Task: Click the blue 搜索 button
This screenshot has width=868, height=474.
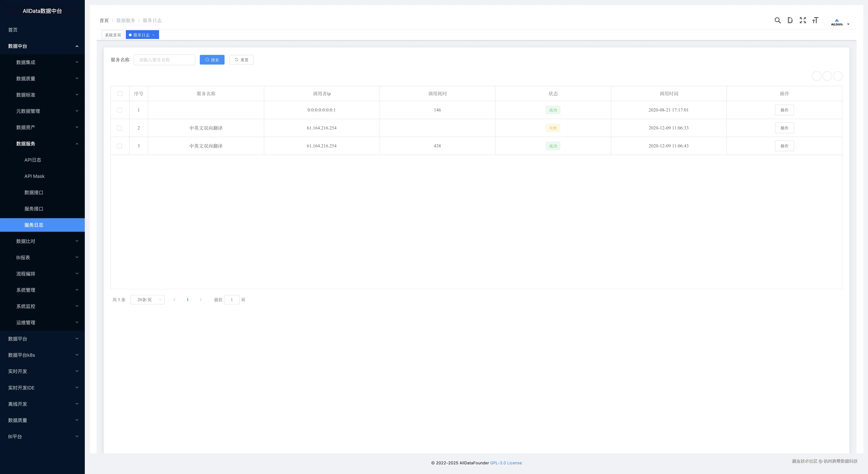Action: (x=212, y=60)
